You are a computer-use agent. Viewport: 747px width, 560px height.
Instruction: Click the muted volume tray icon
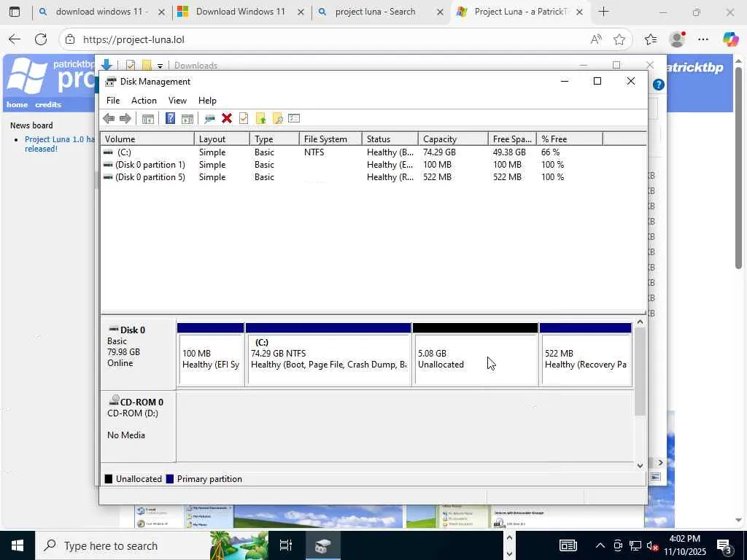652,545
